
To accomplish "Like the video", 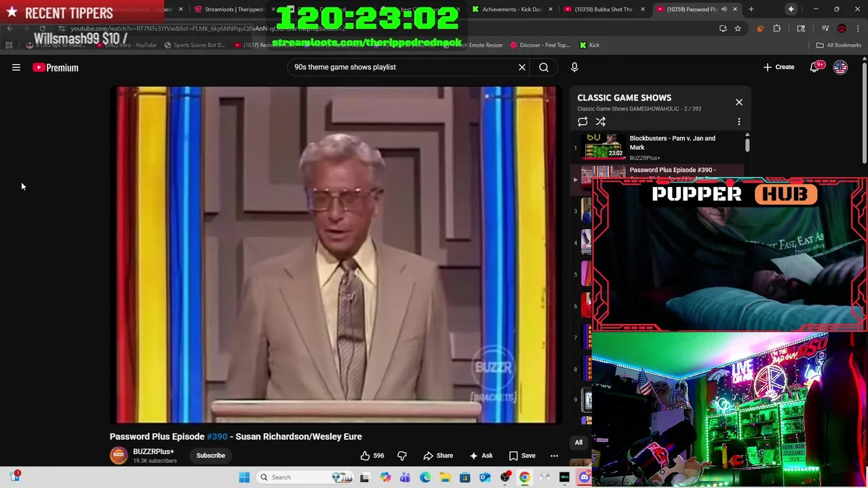I will pyautogui.click(x=372, y=455).
